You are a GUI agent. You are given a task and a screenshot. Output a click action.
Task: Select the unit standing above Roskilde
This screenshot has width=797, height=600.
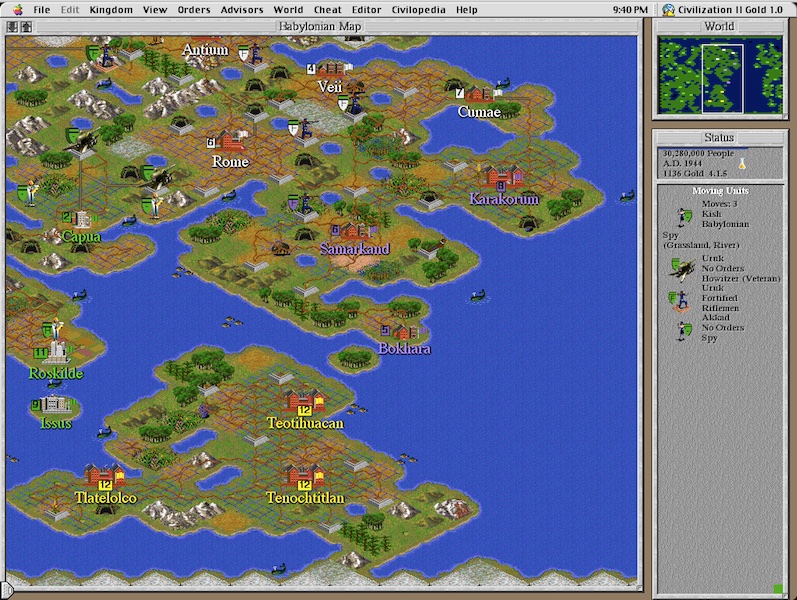click(53, 329)
